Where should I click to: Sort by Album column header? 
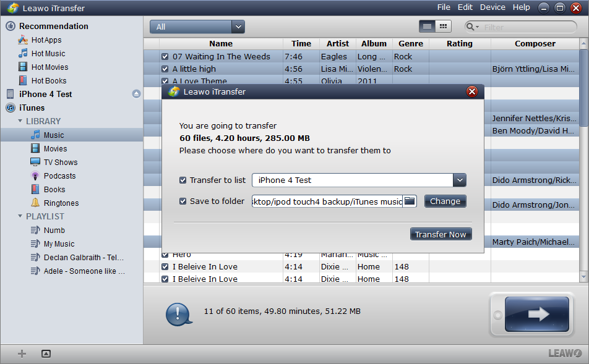[x=374, y=43]
